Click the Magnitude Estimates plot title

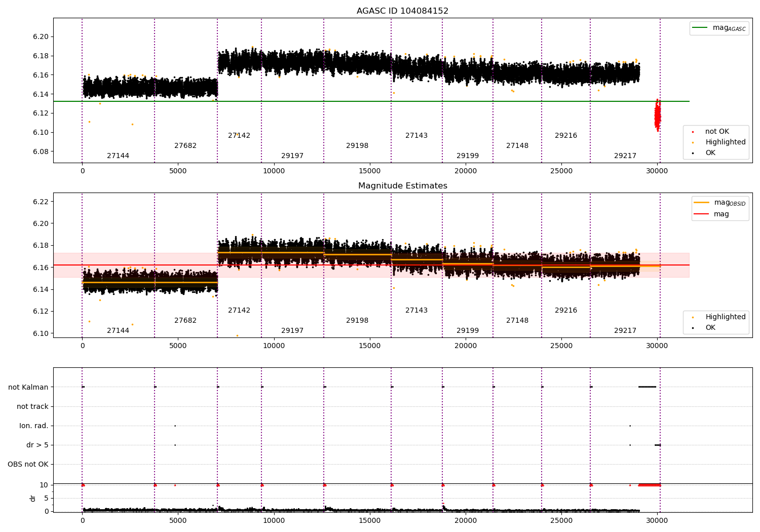pyautogui.click(x=402, y=186)
